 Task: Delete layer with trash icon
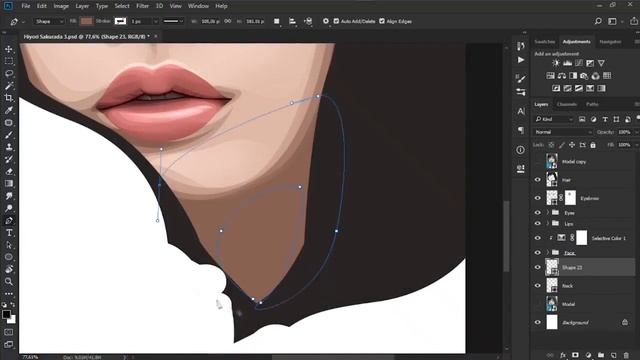[x=626, y=356]
